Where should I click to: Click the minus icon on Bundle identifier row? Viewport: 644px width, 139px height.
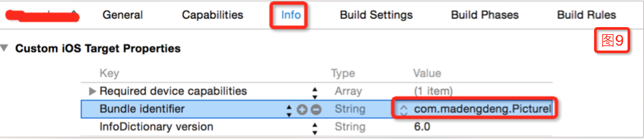pyautogui.click(x=316, y=110)
